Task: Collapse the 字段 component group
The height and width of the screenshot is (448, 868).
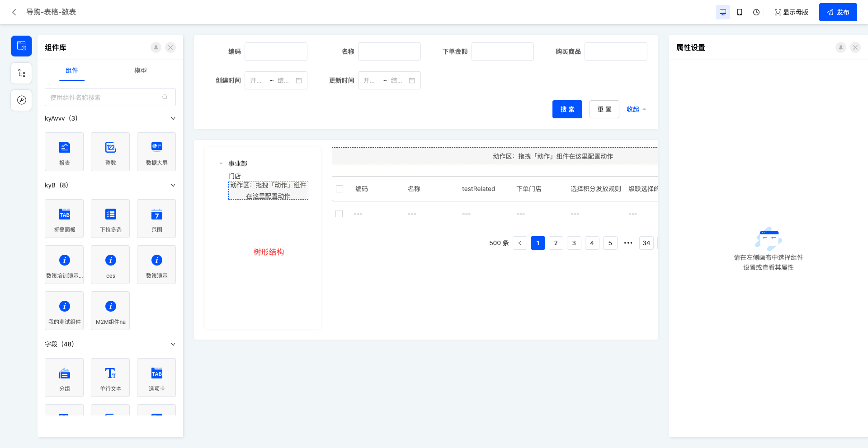Action: click(172, 344)
